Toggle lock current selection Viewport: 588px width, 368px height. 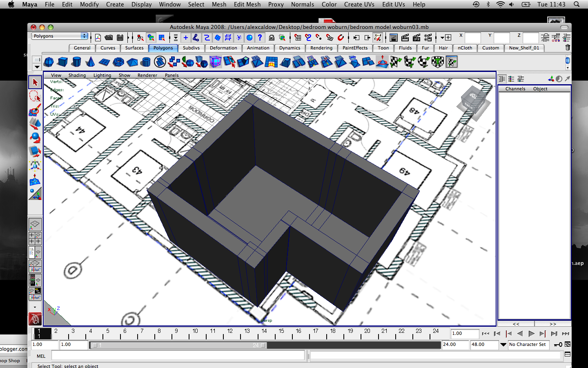tap(272, 38)
